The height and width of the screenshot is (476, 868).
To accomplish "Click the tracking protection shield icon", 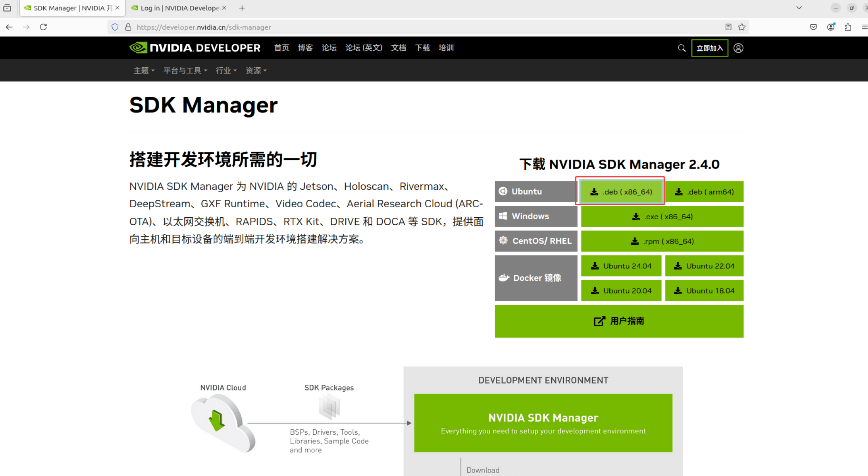I will click(x=115, y=27).
